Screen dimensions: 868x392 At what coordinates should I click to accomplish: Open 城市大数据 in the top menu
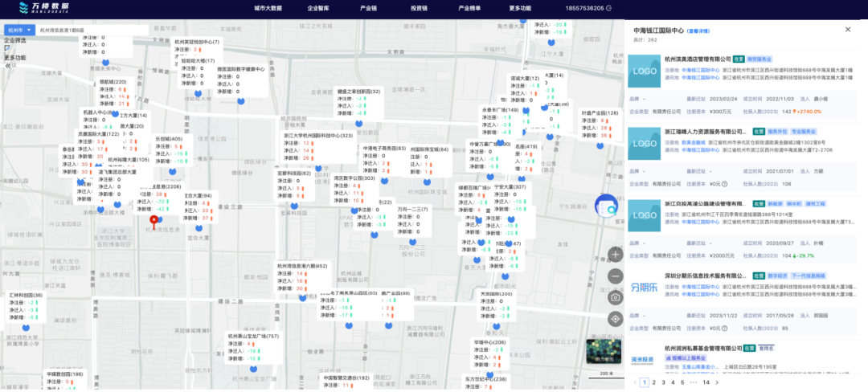click(268, 8)
